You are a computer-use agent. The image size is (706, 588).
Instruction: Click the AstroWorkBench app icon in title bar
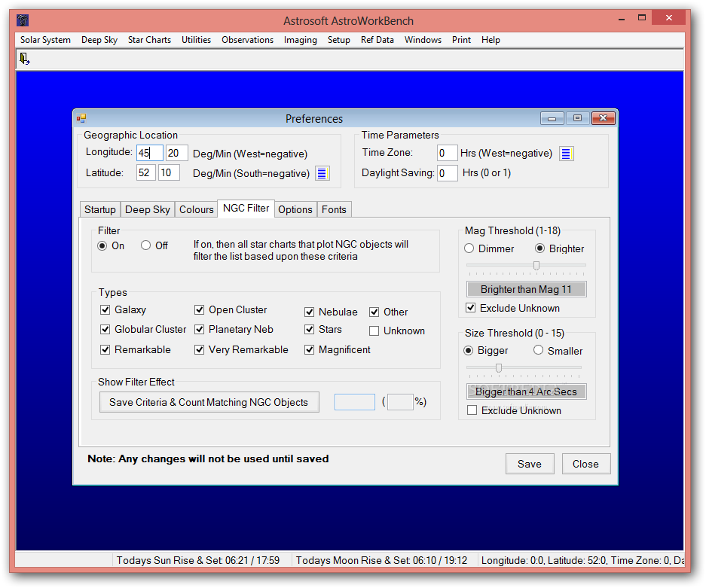[x=23, y=20]
